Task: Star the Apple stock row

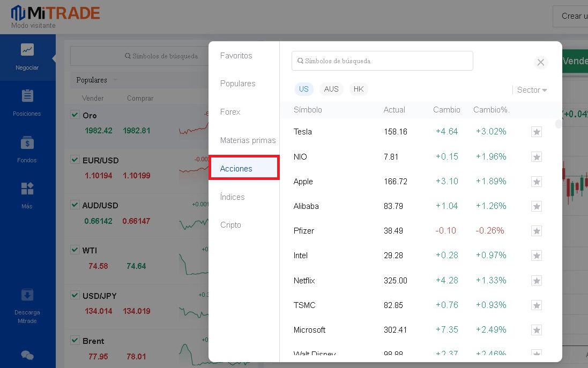Action: point(537,182)
